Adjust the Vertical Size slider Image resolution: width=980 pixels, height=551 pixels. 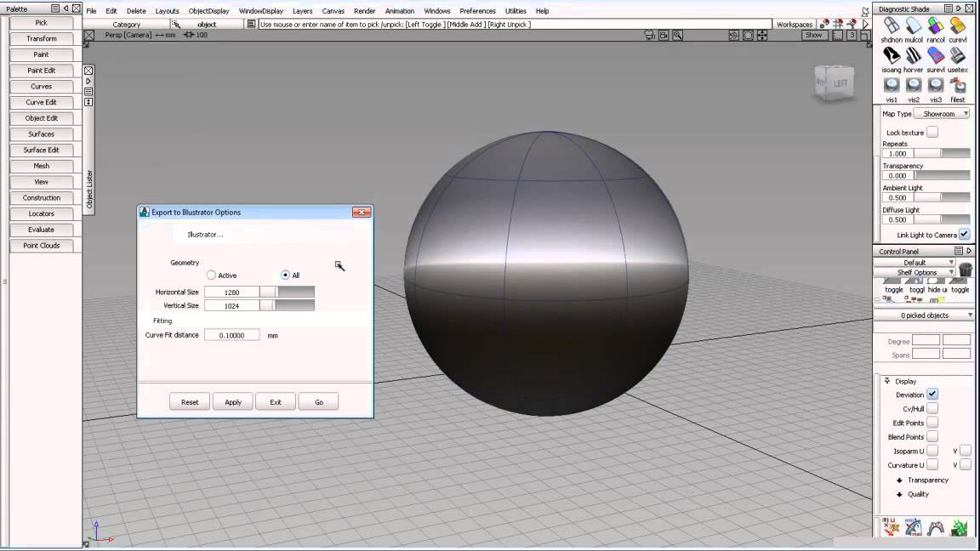pyautogui.click(x=288, y=305)
